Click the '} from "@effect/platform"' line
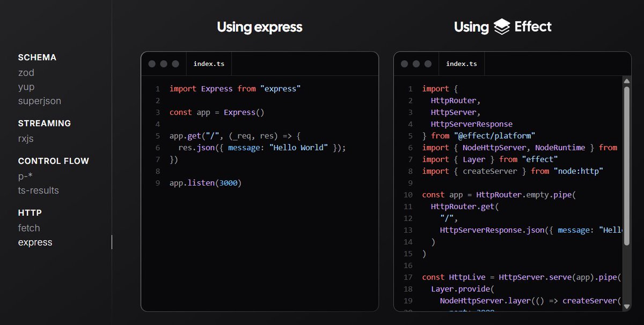The height and width of the screenshot is (325, 644). [479, 136]
